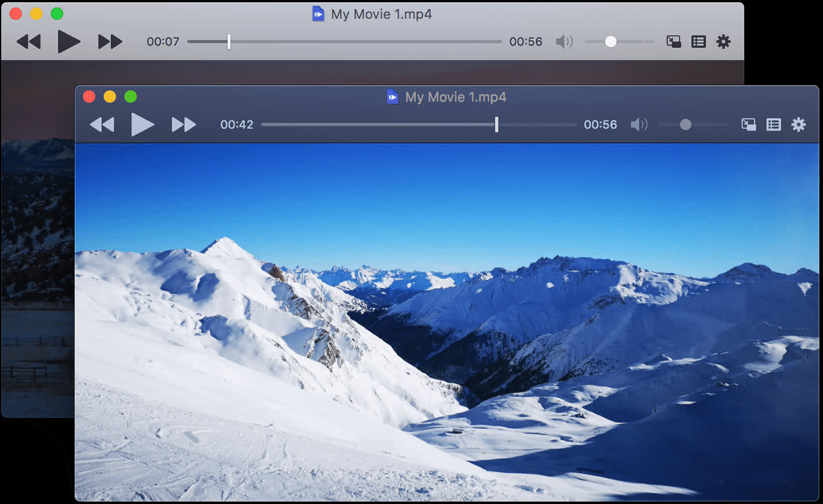
Task: Click elapsed time 00:07 in the back window
Action: (163, 42)
